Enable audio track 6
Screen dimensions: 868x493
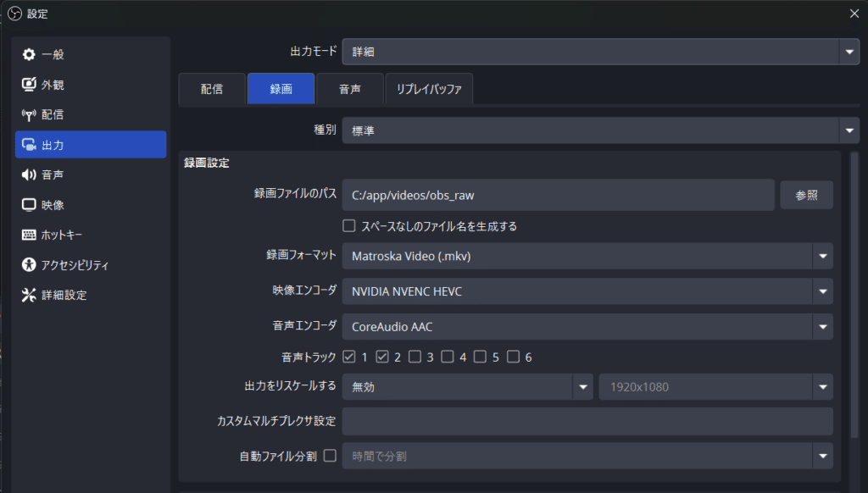513,357
